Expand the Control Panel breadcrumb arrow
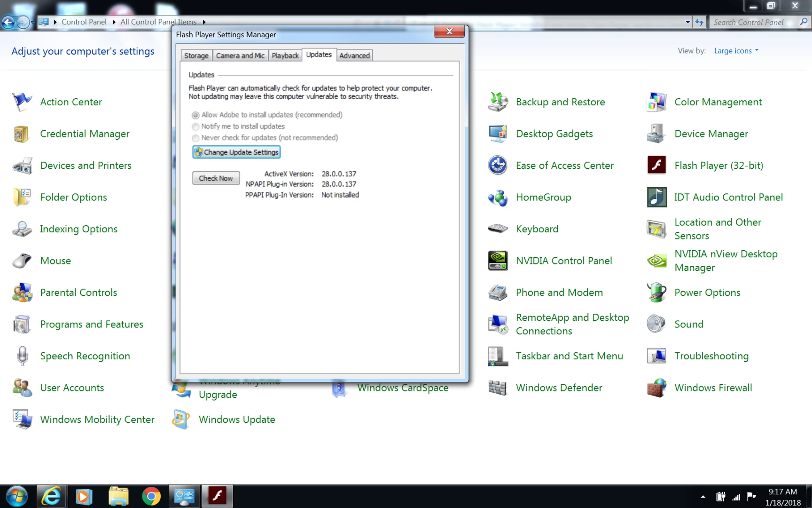Screen dimensions: 812x508 pyautogui.click(x=114, y=22)
